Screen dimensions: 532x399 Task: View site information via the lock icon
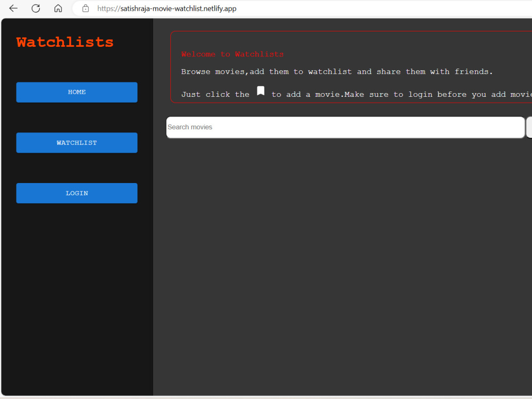tap(86, 9)
